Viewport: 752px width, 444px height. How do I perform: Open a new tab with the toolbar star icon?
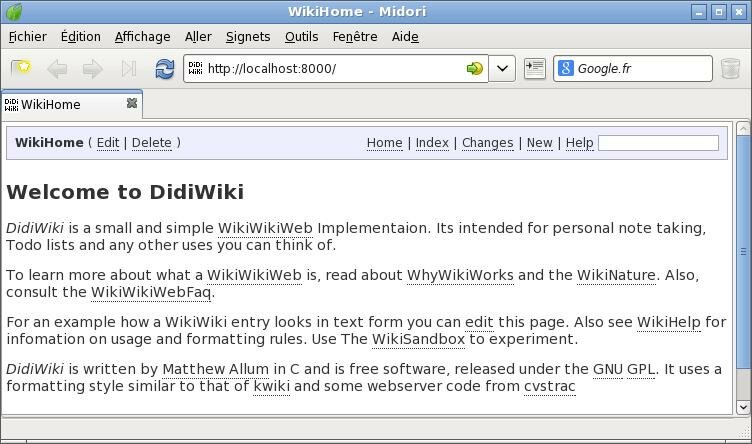(21, 69)
